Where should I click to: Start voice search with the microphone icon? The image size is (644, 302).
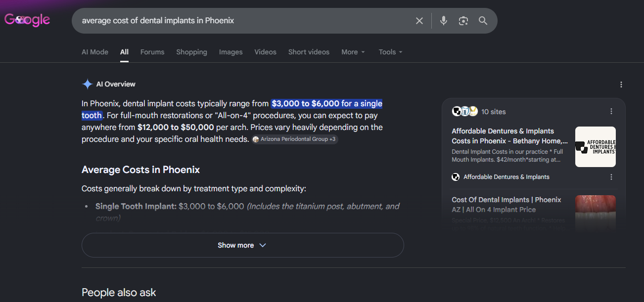[x=444, y=21]
